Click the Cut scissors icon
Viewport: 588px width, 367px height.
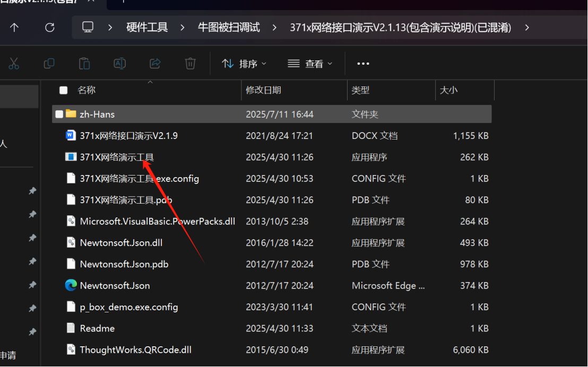point(14,63)
